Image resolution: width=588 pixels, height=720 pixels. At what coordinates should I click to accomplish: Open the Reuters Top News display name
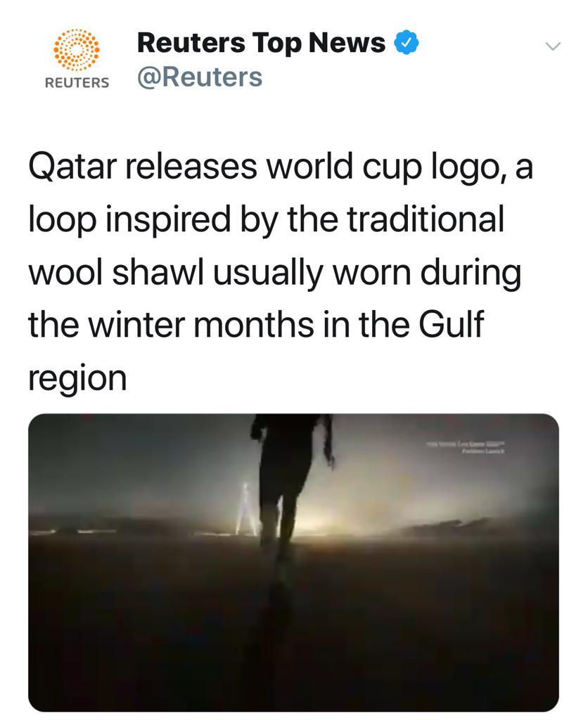(x=261, y=43)
